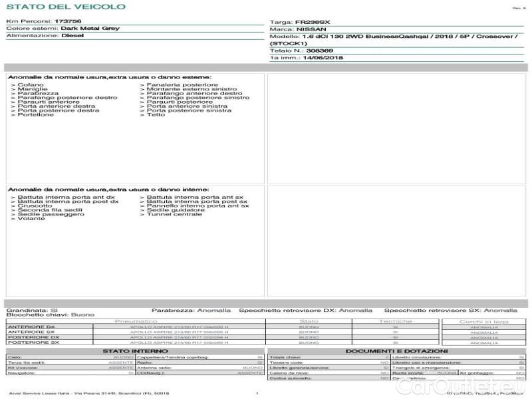Select 'Blocchetto chiavi: Buono' line

point(51,315)
